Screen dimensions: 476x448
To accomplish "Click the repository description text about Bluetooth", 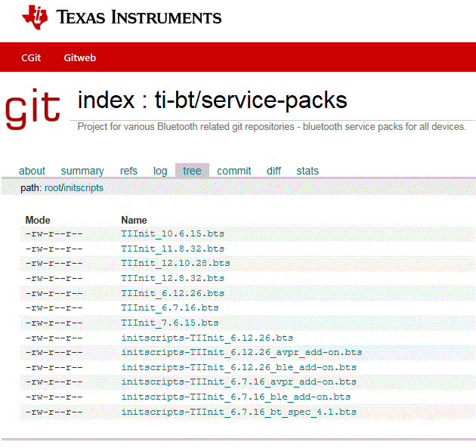I will [x=272, y=127].
